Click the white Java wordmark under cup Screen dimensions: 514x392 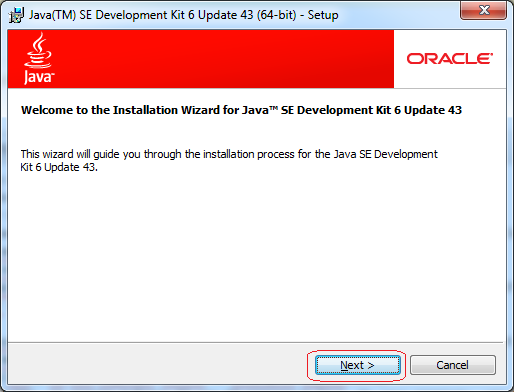click(x=39, y=77)
